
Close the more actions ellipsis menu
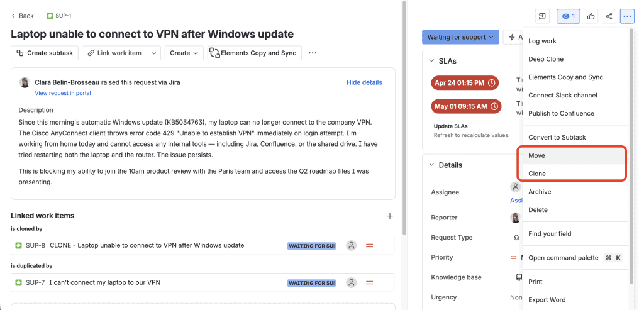pos(627,16)
